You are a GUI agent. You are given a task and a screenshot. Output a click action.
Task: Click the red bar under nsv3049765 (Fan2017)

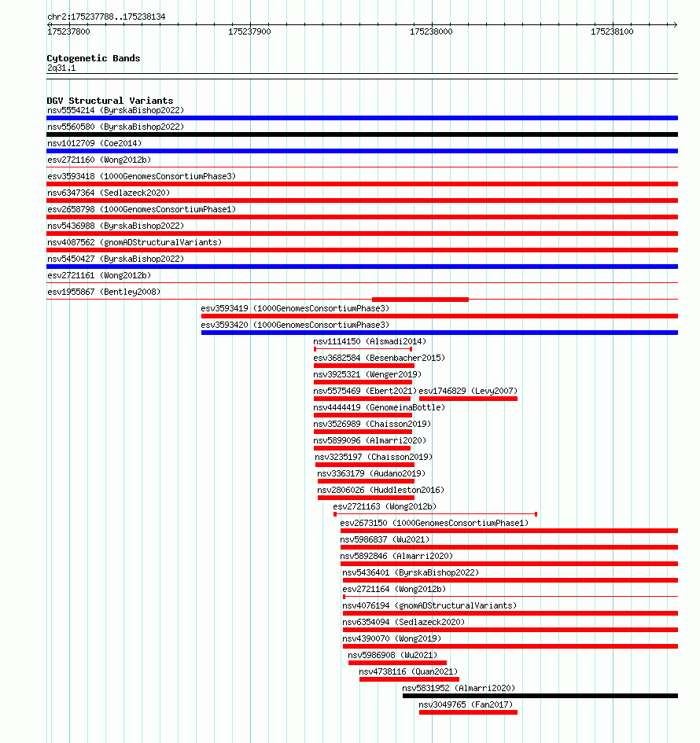[x=468, y=712]
